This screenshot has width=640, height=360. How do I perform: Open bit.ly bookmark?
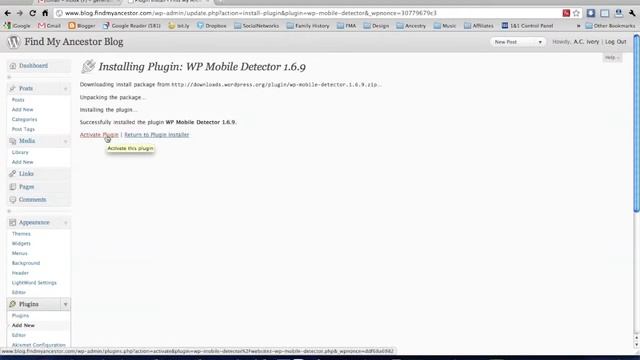click(x=179, y=26)
